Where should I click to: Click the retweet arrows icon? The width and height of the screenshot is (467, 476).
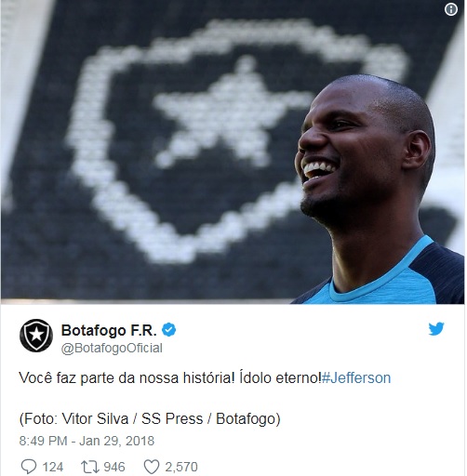point(90,467)
